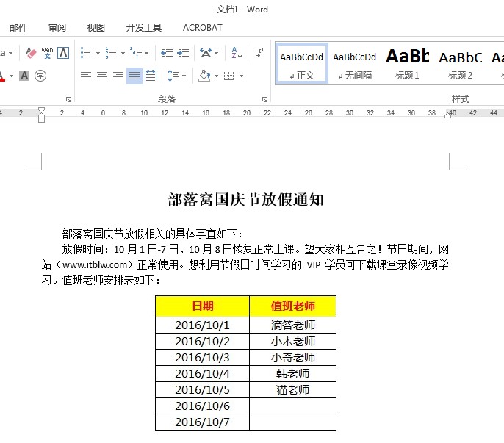
Task: Click the line and paragraph spacing icon
Action: click(173, 76)
